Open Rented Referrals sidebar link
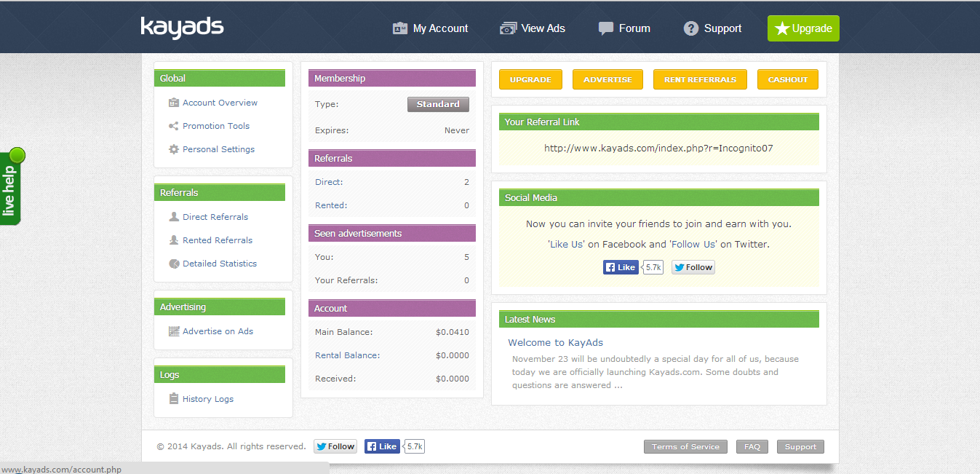Viewport: 980px width, 474px height. [218, 240]
